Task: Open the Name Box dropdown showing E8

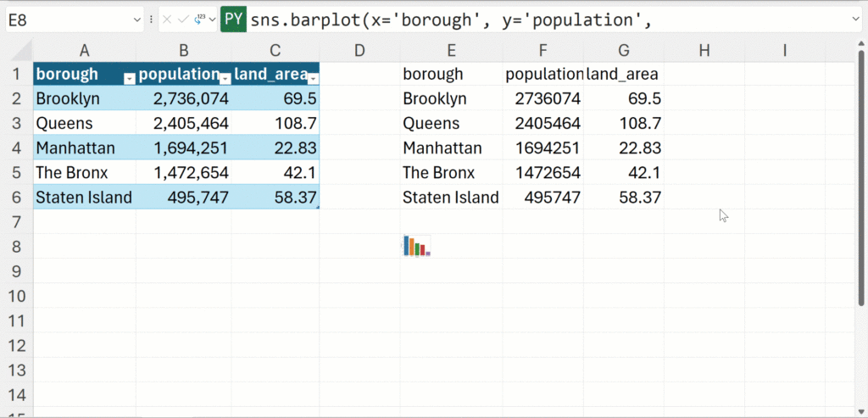Action: (137, 20)
